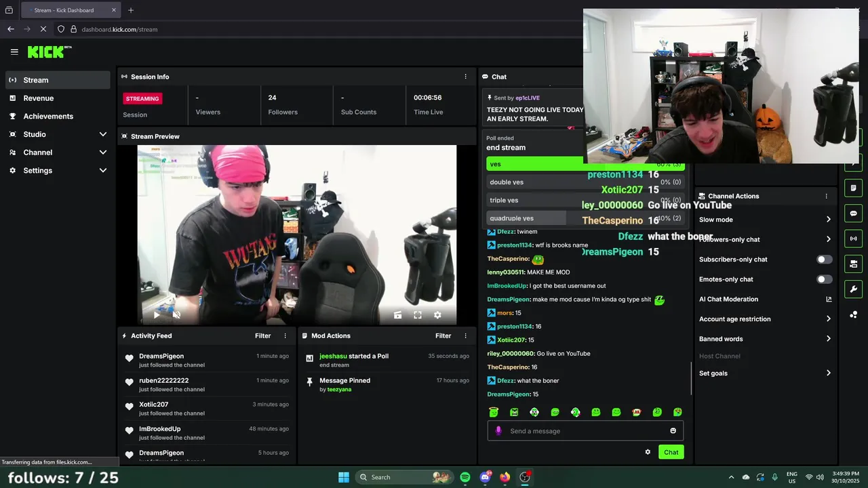
Task: Open theater mode in stream preview
Action: (398, 315)
